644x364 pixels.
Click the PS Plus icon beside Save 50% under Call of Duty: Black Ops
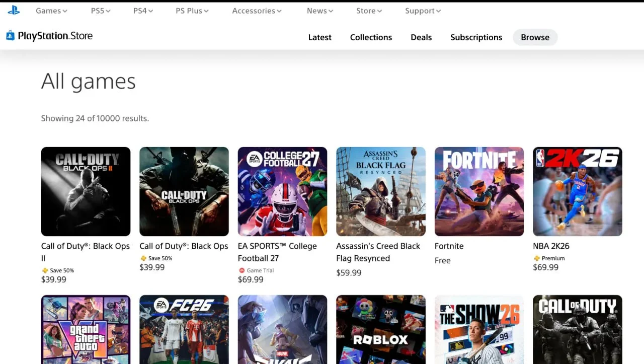click(x=143, y=259)
